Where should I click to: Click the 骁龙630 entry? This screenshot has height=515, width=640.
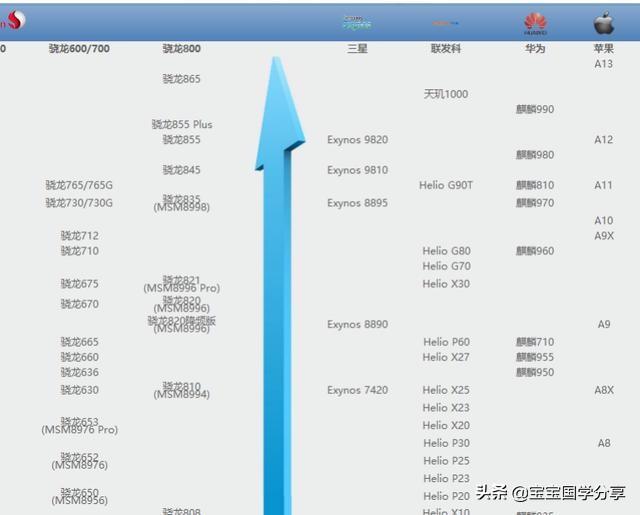(80, 390)
